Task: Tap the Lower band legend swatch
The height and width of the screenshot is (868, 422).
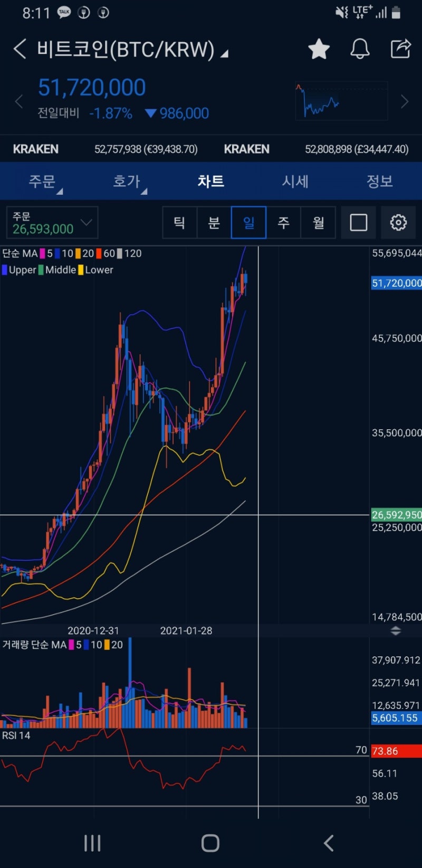Action: 81,270
